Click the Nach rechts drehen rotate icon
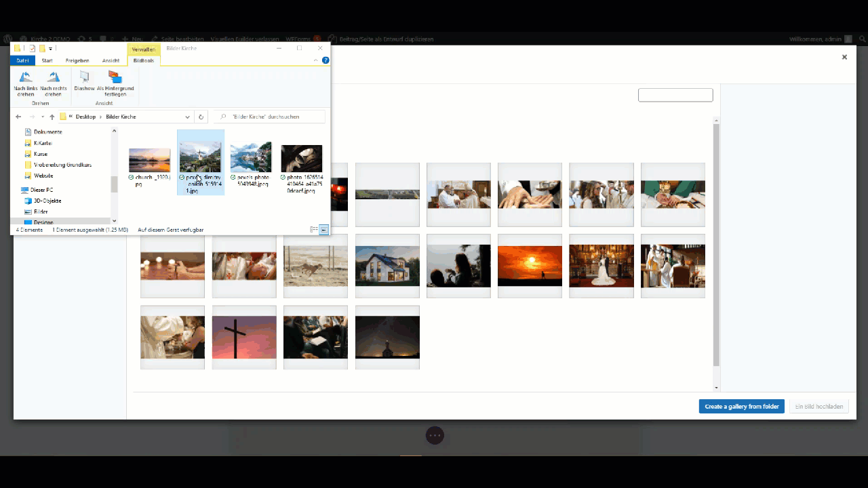The height and width of the screenshot is (488, 868). [54, 78]
